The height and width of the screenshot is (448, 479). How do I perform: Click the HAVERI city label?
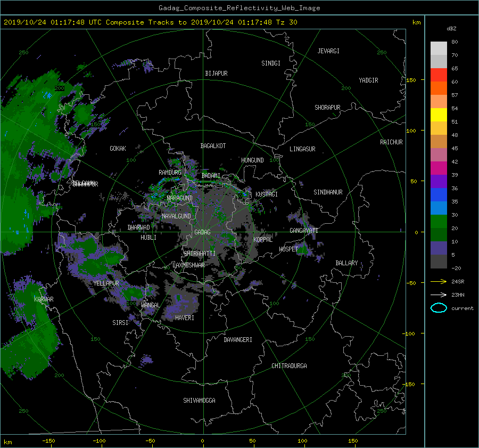click(185, 317)
